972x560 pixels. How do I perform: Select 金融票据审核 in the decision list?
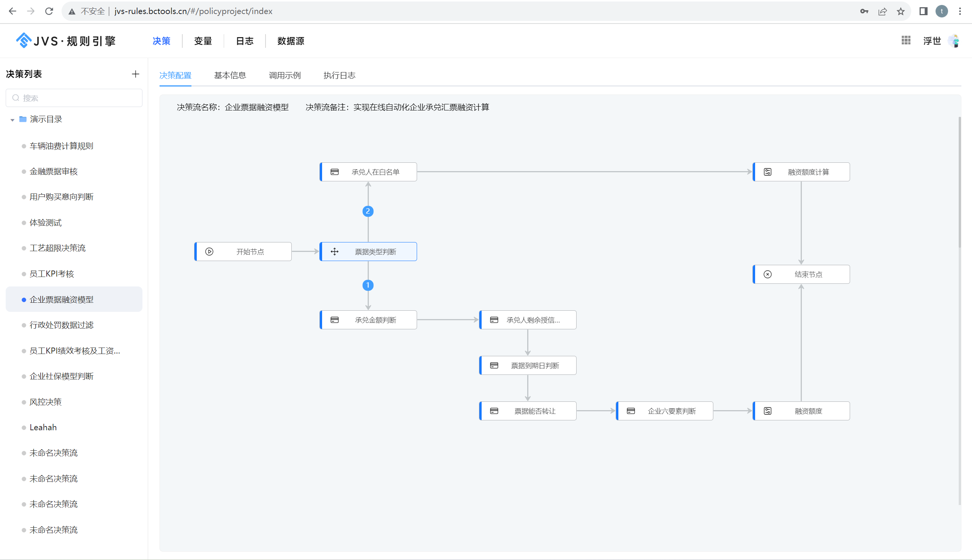pos(54,171)
